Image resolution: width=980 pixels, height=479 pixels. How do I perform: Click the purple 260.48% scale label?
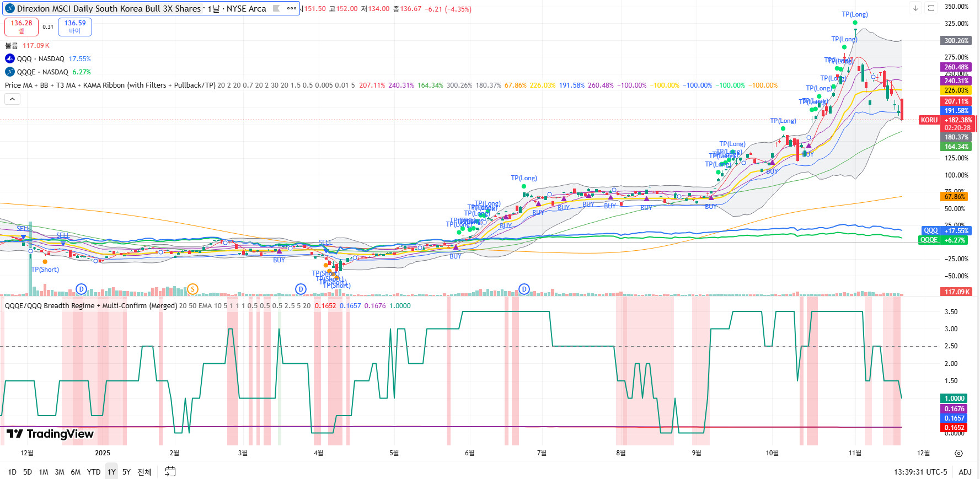(x=956, y=67)
